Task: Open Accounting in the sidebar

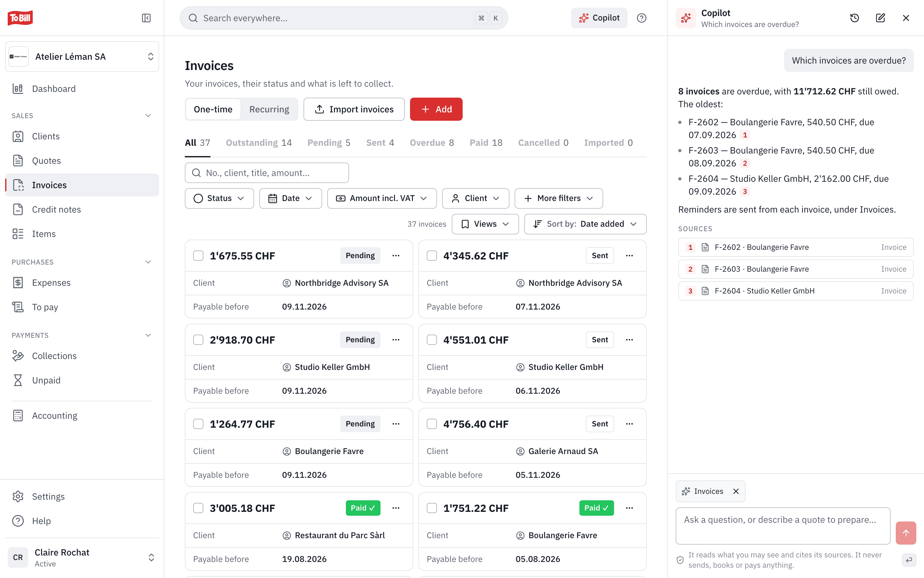Action: pyautogui.click(x=82, y=416)
